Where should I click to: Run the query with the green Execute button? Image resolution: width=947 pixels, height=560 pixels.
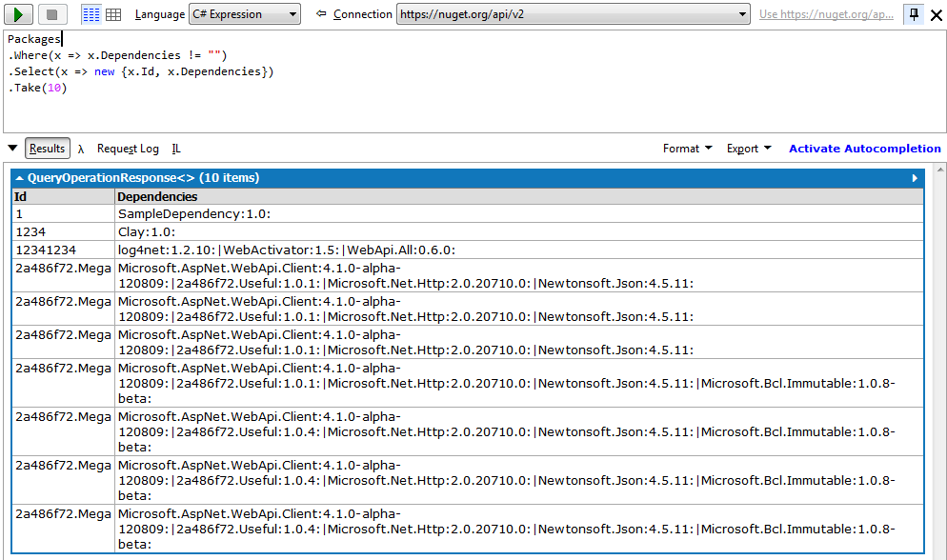[19, 14]
